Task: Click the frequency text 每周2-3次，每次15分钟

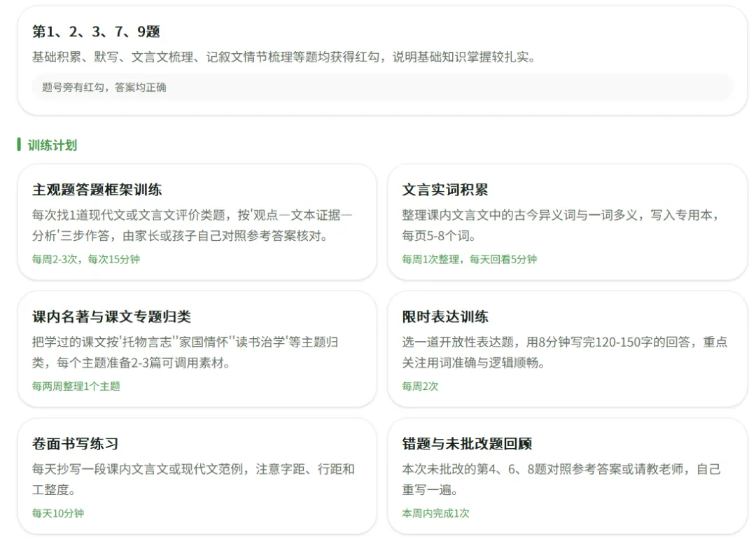Action: pyautogui.click(x=86, y=259)
